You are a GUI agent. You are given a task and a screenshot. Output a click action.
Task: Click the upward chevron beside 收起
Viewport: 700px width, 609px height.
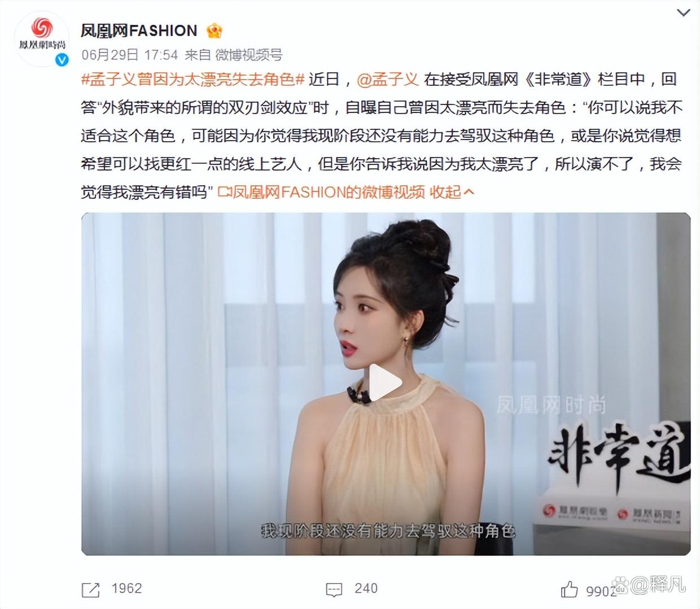(469, 193)
